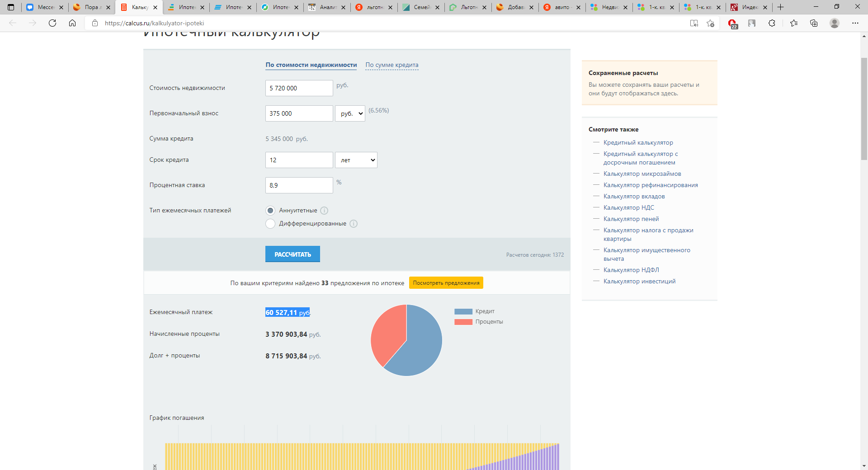The width and height of the screenshot is (868, 470).
Task: Show info icon for Аннуитетные payments
Action: [x=324, y=211]
